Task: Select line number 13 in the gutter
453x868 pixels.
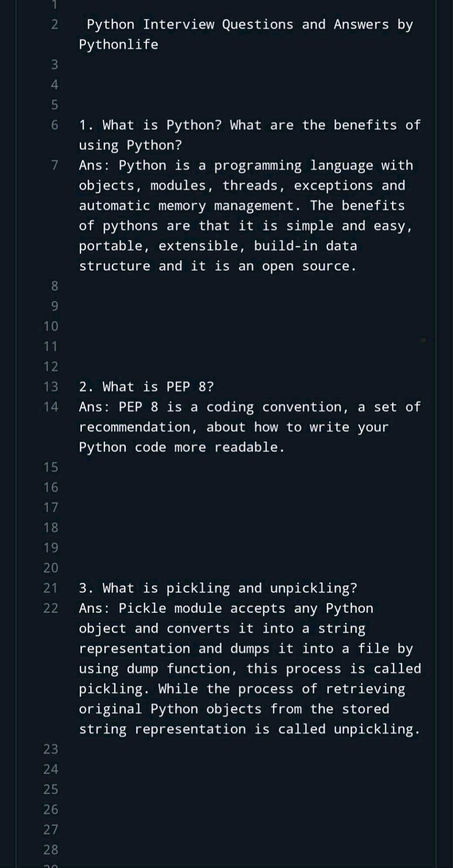Action: pos(51,387)
